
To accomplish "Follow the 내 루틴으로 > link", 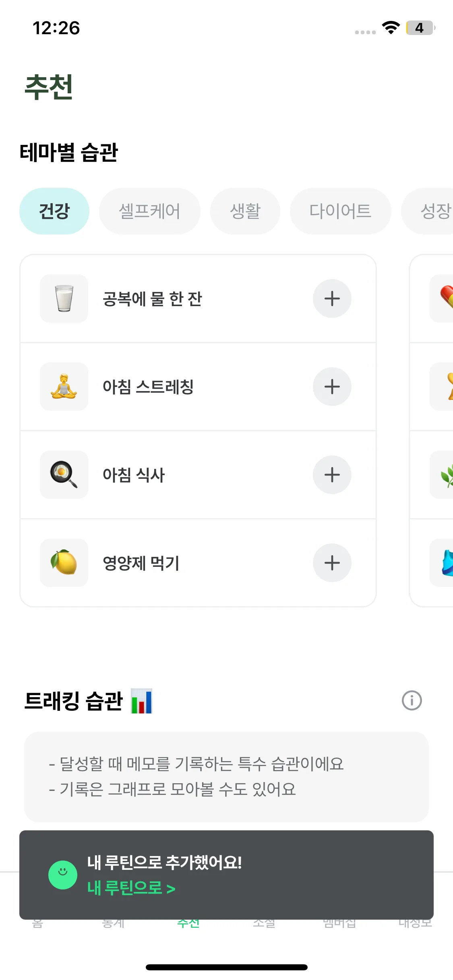I will pyautogui.click(x=131, y=888).
